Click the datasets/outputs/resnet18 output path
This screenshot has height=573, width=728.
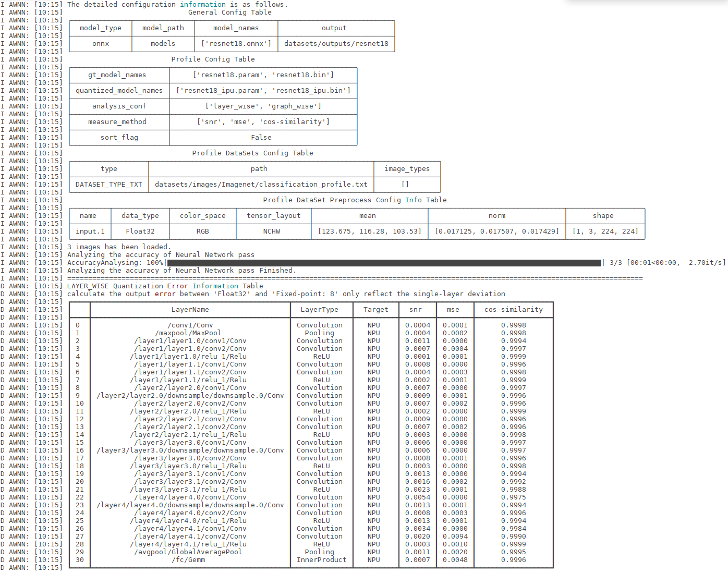336,44
